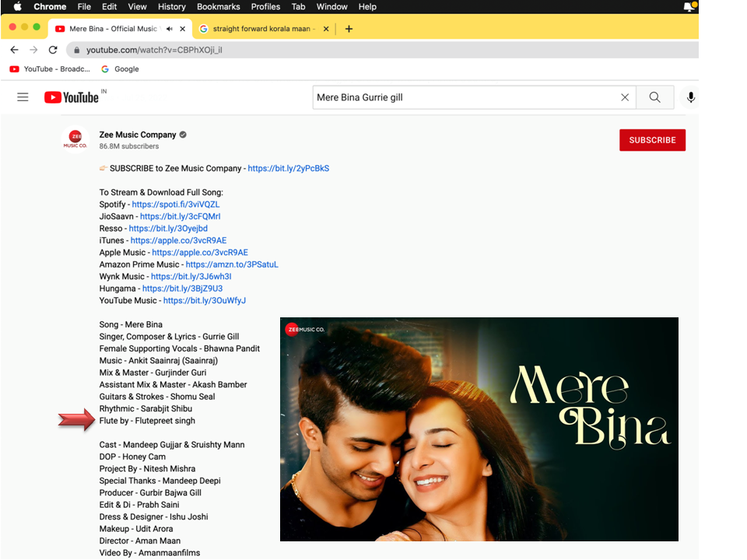This screenshot has height=560, width=747.
Task: Mute the tab via the speaker icon
Action: coord(169,29)
